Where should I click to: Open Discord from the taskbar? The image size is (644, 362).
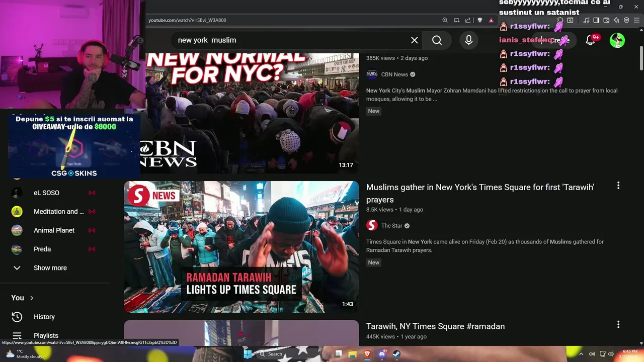tap(382, 354)
